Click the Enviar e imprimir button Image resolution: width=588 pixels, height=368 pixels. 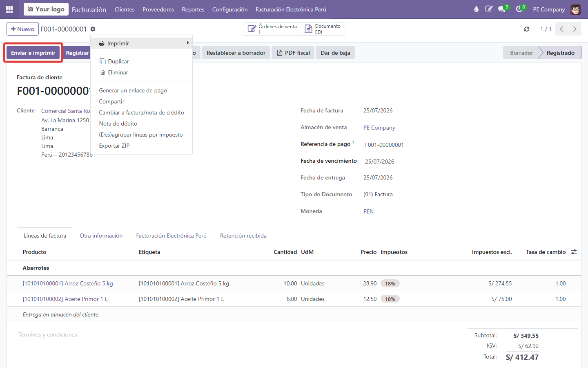[33, 53]
